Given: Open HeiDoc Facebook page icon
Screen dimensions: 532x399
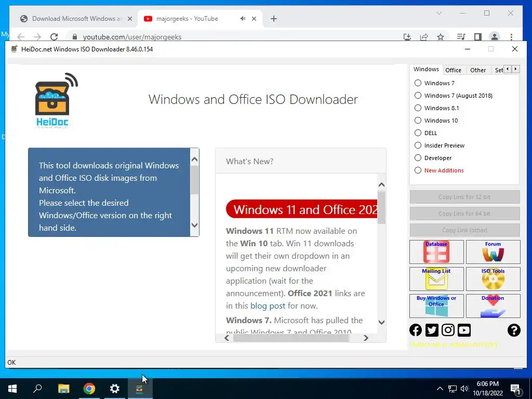Looking at the screenshot, I should [416, 330].
